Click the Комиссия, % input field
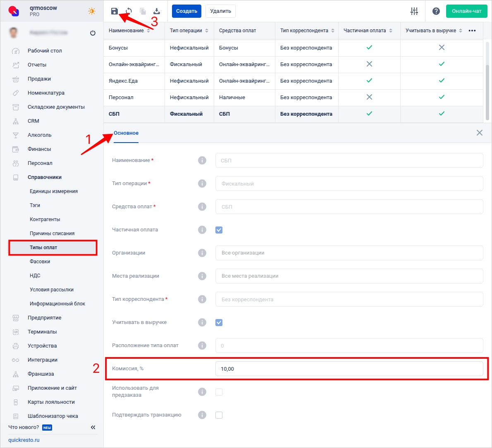492x448 pixels. [349, 369]
